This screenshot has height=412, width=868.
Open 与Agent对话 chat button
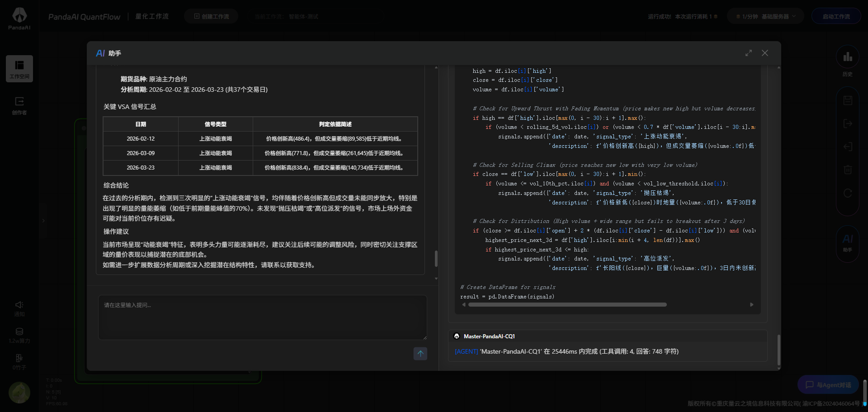point(828,385)
